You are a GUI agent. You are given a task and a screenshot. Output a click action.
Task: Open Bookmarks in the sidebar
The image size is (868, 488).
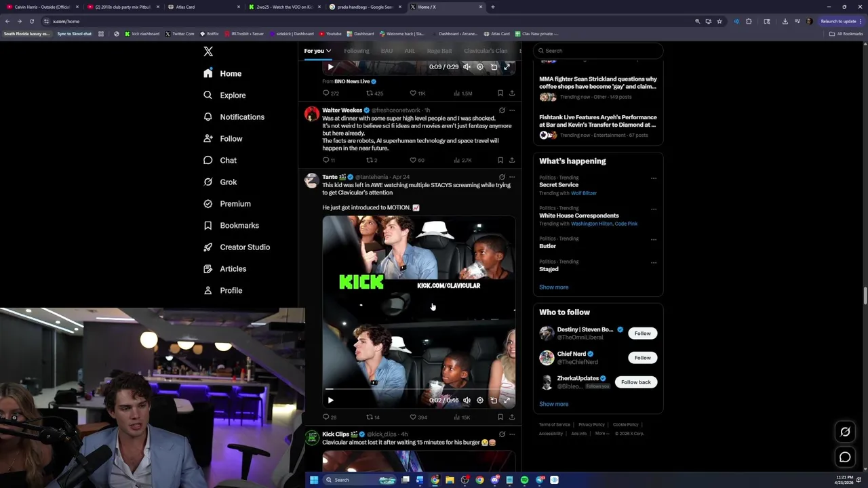(231, 225)
